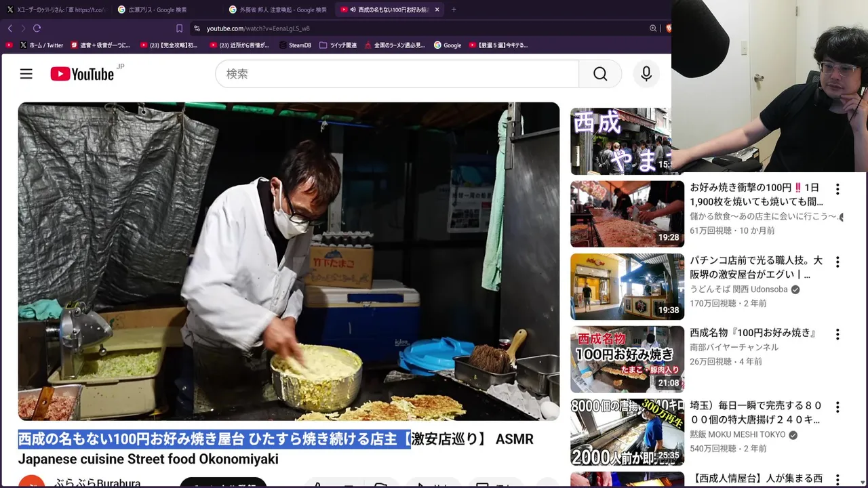Open the Google bookmark
Image resolution: width=868 pixels, height=488 pixels.
(x=448, y=45)
